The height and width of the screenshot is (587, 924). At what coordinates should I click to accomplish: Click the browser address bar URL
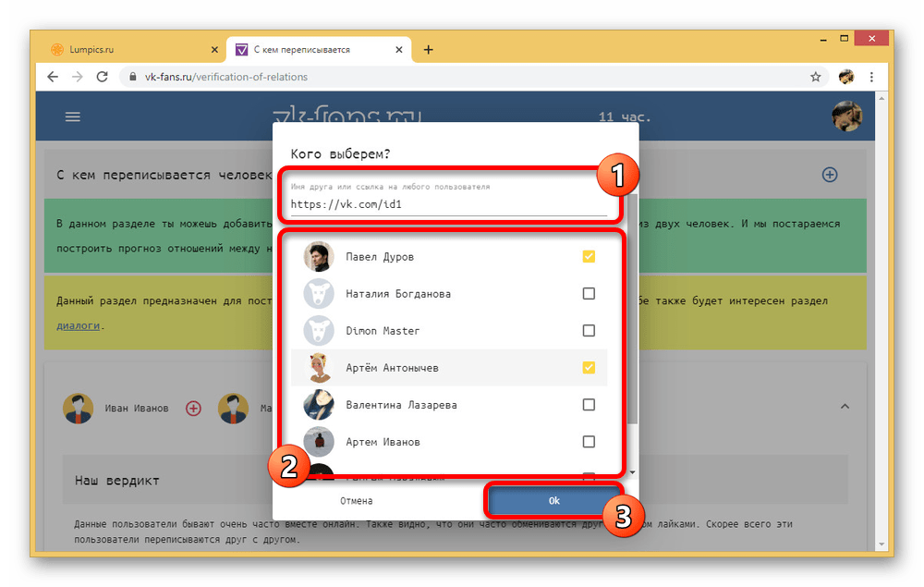tap(226, 77)
